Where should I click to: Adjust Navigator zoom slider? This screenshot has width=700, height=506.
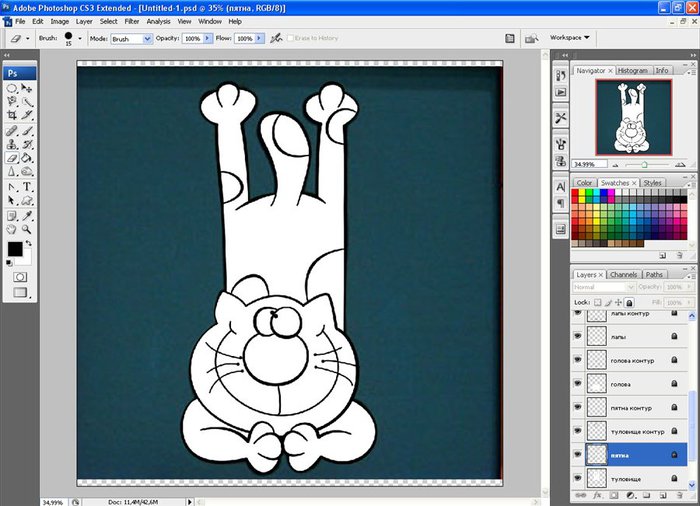(644, 165)
